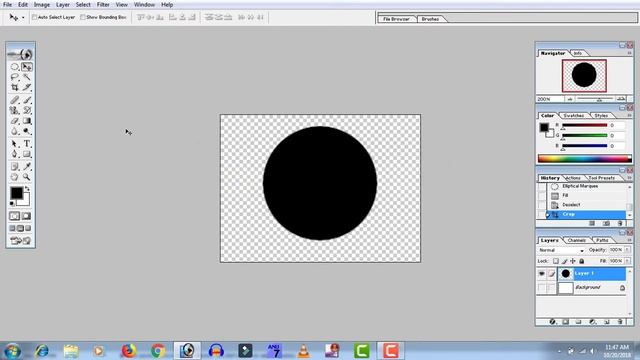640x360 pixels.
Task: Open the File Browser tab
Action: 396,19
